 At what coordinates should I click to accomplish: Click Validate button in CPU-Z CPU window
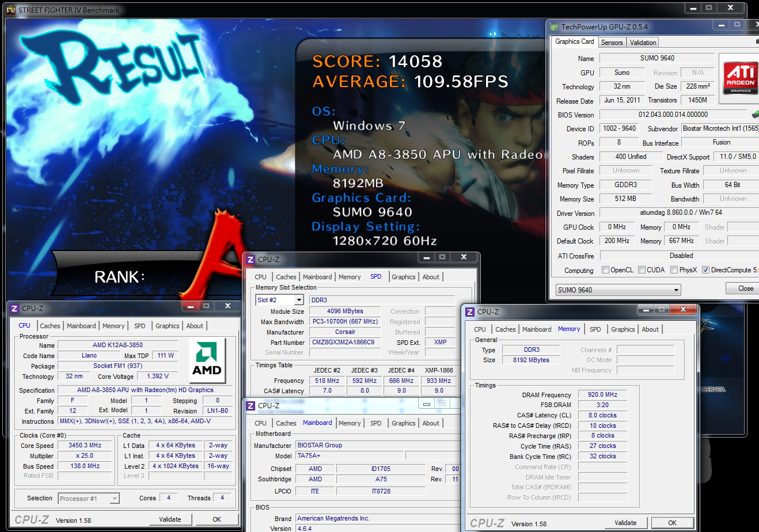tap(170, 519)
